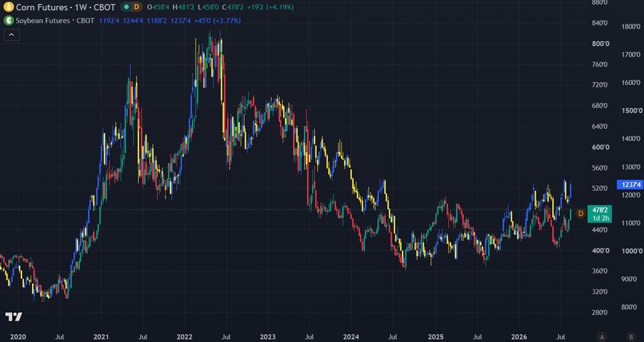Click the green Soybean Futures symbol icon
Viewport: 644px width, 342px height.
pyautogui.click(x=8, y=21)
